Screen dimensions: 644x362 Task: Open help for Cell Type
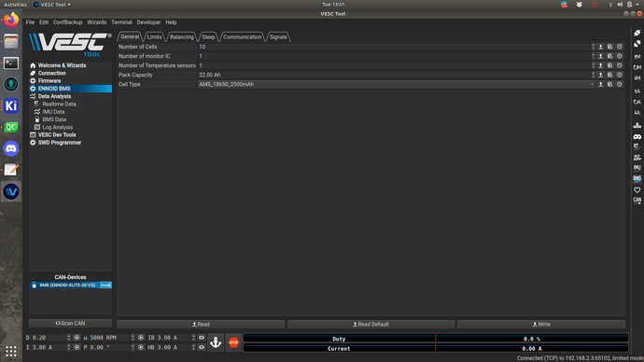[x=620, y=85]
